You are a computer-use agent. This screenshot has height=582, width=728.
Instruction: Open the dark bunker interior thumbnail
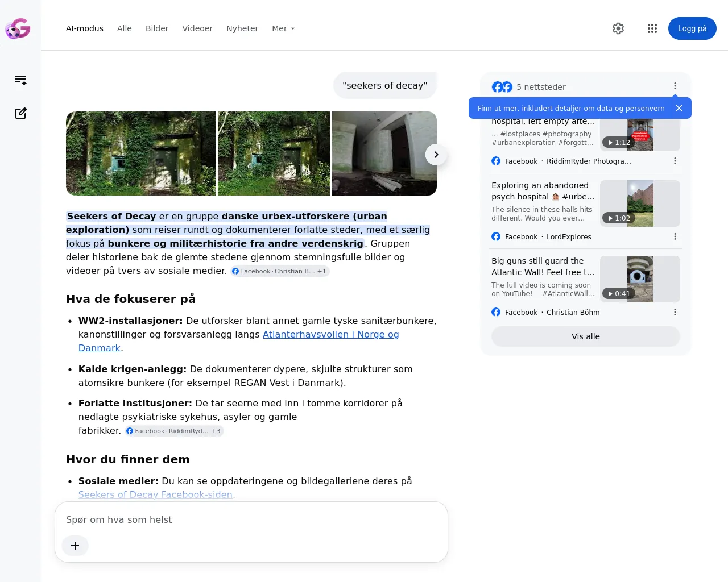(384, 153)
